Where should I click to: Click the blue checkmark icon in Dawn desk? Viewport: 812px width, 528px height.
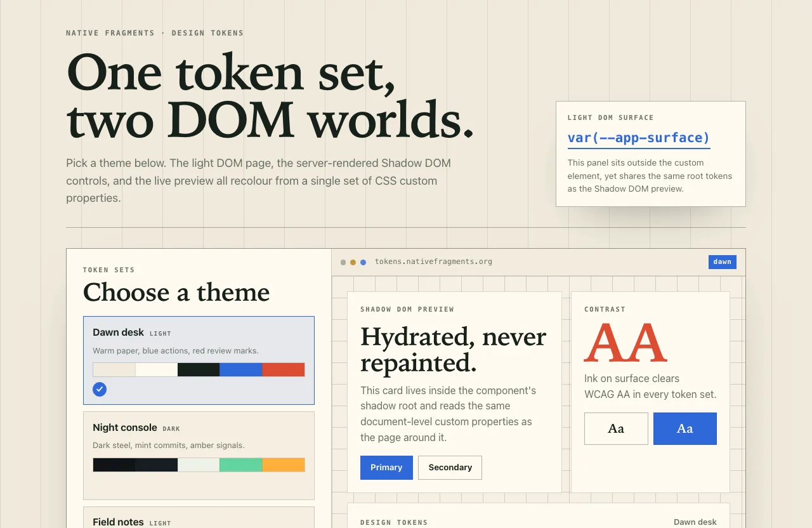point(100,390)
